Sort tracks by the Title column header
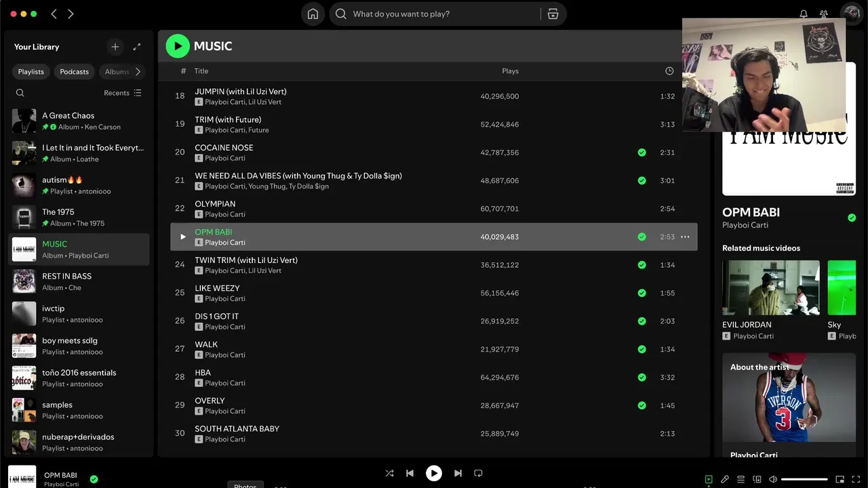Screen dimensions: 868x488 click(x=201, y=71)
